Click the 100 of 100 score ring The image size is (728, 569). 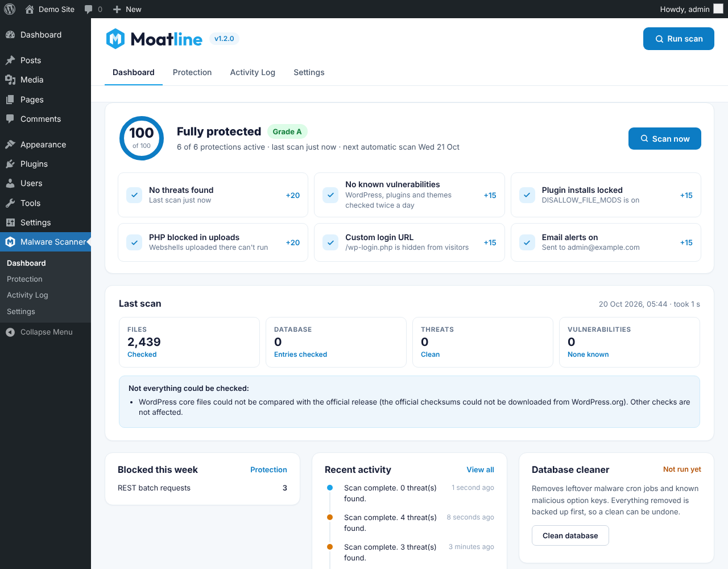tap(142, 138)
